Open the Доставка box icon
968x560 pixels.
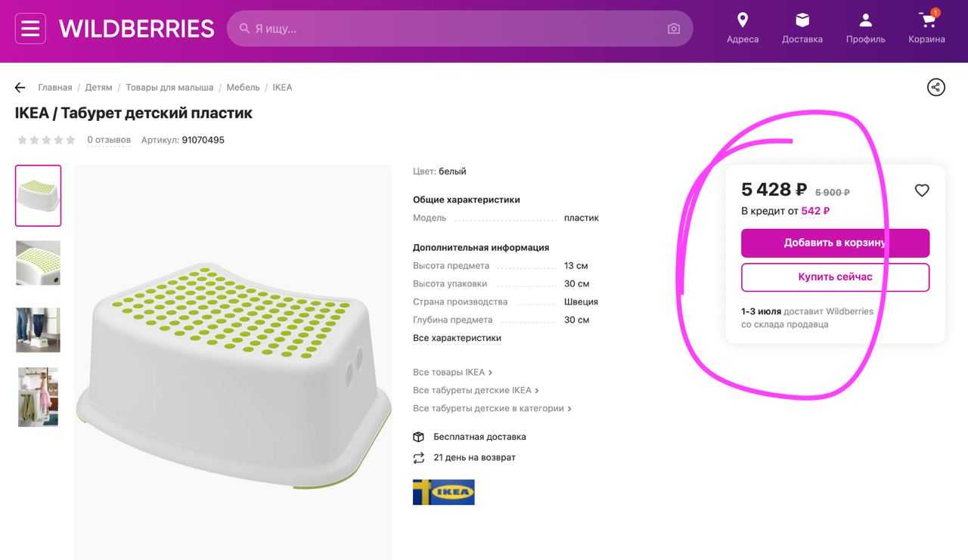coord(802,20)
